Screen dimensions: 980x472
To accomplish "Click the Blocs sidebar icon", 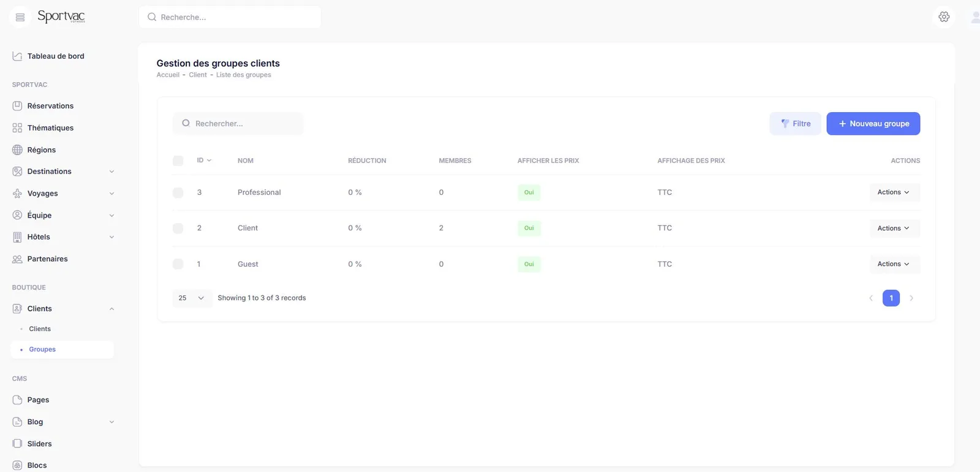I will point(17,466).
